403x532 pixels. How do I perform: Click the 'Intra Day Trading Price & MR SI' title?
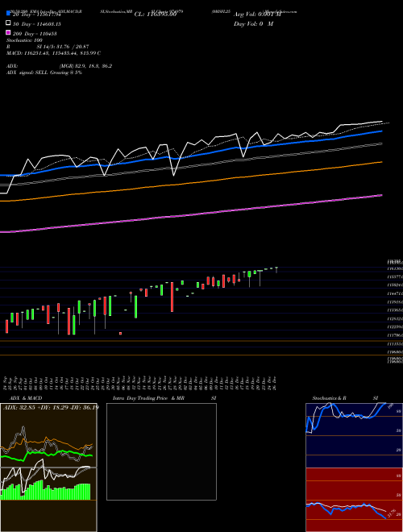(x=164, y=398)
